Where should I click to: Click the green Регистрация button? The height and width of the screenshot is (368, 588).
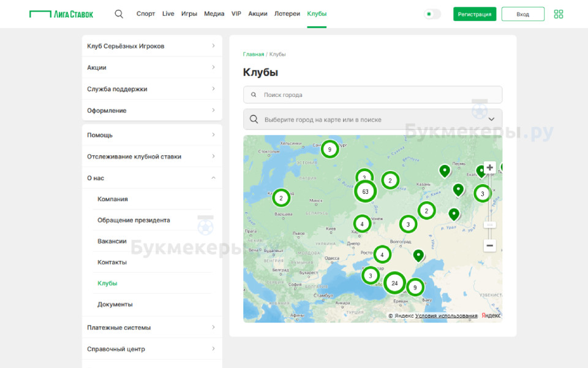[474, 14]
